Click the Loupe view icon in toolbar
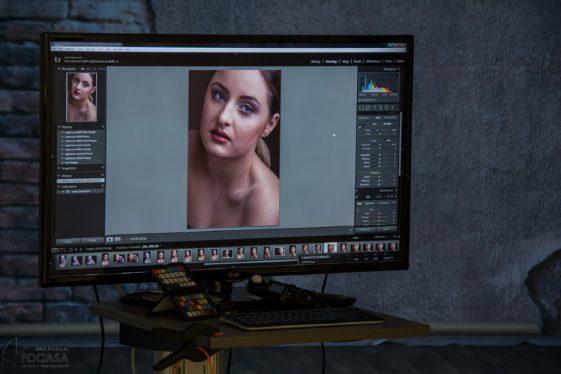This screenshot has height=374, width=561. pyautogui.click(x=110, y=239)
